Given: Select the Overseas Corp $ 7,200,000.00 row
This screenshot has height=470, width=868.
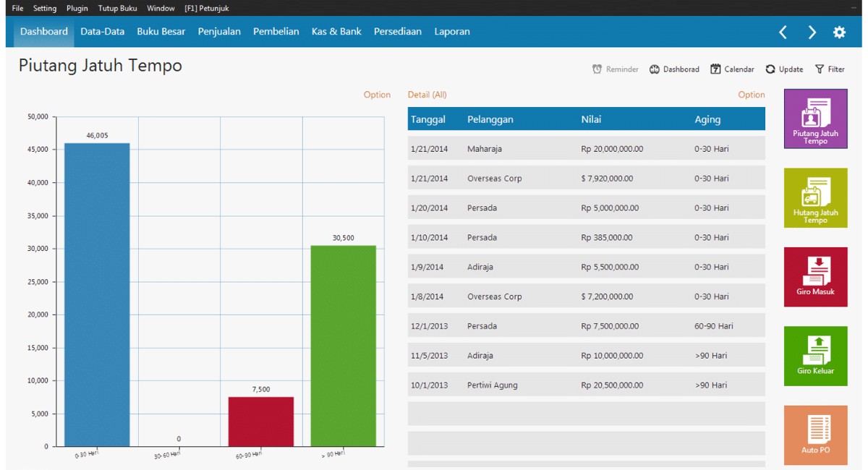Looking at the screenshot, I should pos(586,296).
